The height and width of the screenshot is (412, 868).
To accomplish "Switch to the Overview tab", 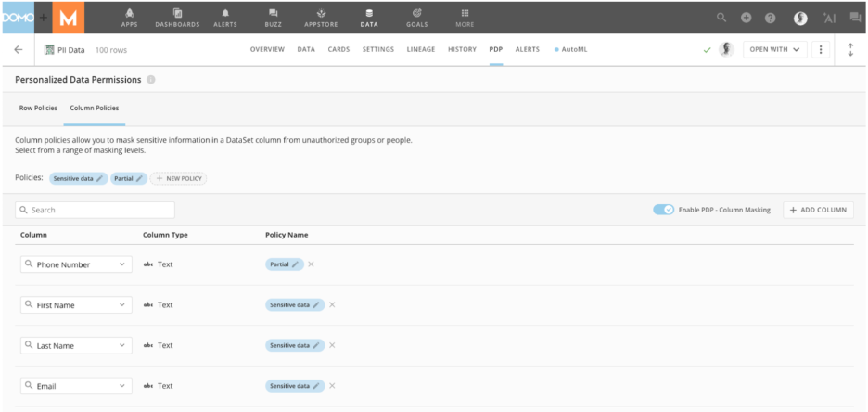I will tap(267, 49).
